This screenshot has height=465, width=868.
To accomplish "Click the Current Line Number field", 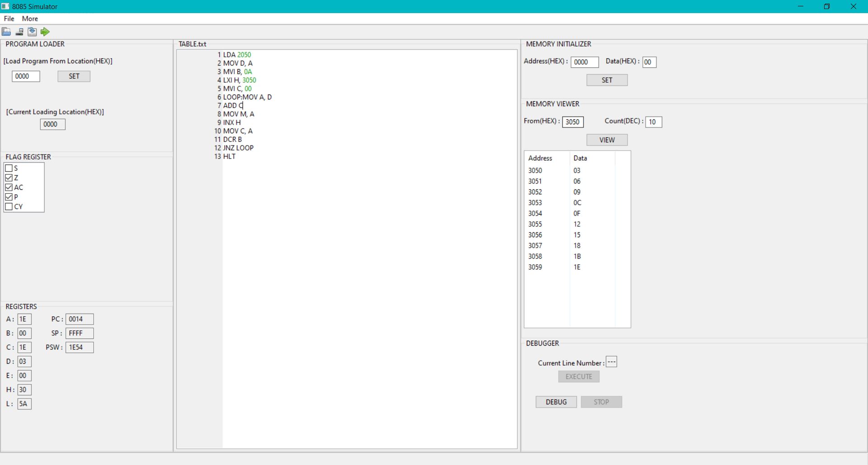I will click(x=611, y=362).
